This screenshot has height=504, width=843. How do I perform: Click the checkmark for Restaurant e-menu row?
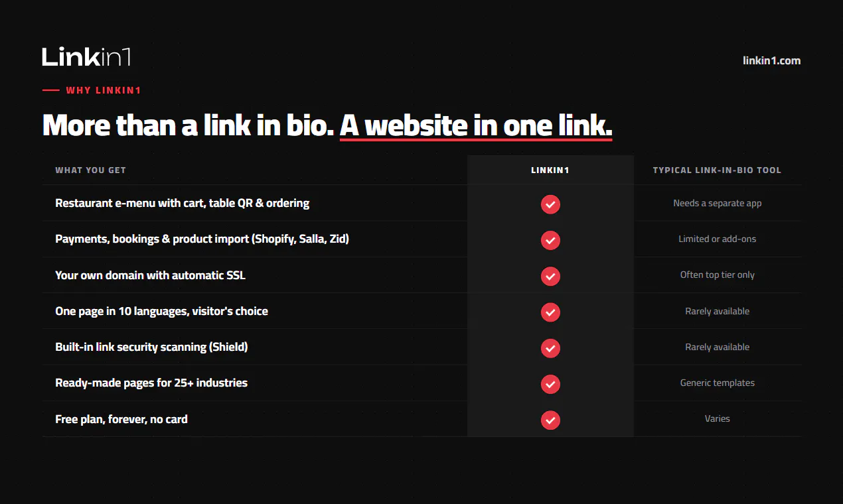(x=550, y=204)
